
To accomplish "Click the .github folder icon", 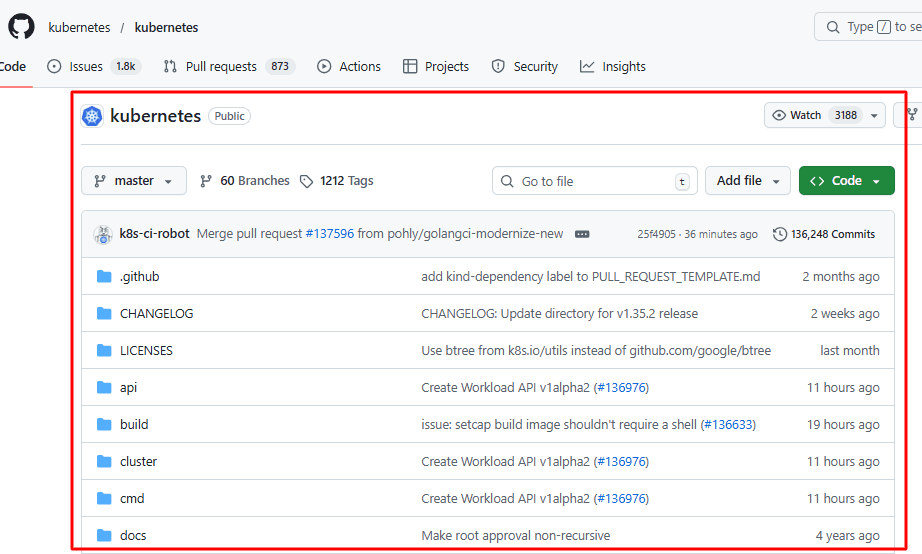I will point(104,276).
